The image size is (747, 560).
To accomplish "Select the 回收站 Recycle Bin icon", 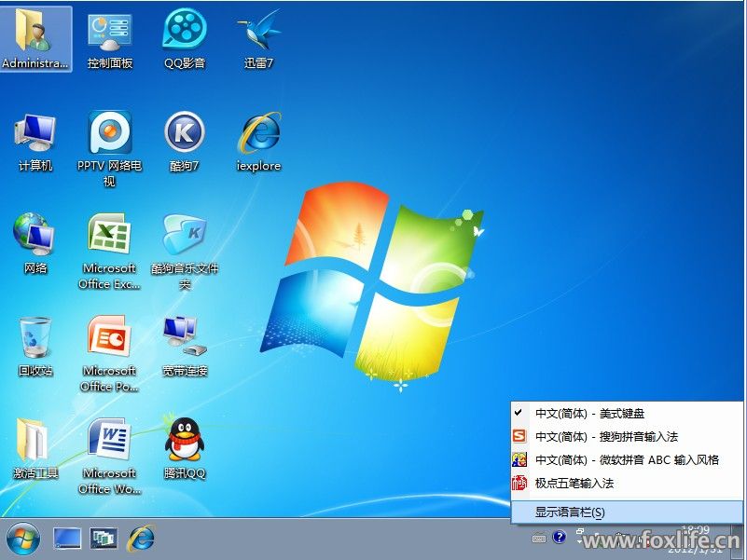I will [x=35, y=347].
